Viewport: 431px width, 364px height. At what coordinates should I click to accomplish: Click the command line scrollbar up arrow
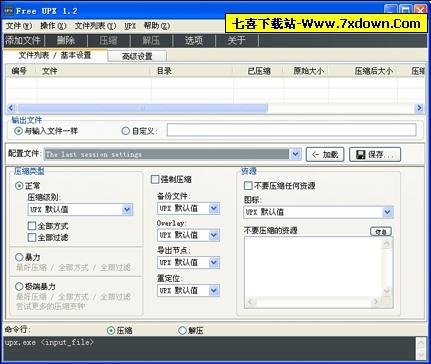pyautogui.click(x=421, y=343)
